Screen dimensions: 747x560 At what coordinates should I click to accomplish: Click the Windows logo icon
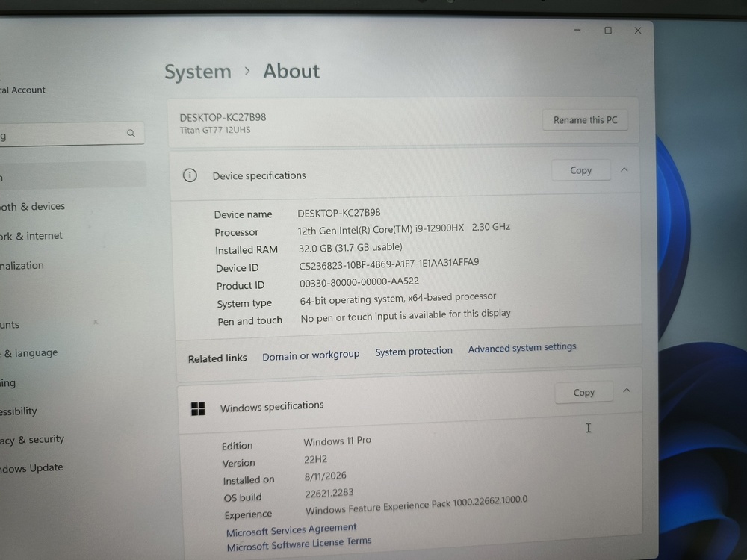(x=198, y=408)
